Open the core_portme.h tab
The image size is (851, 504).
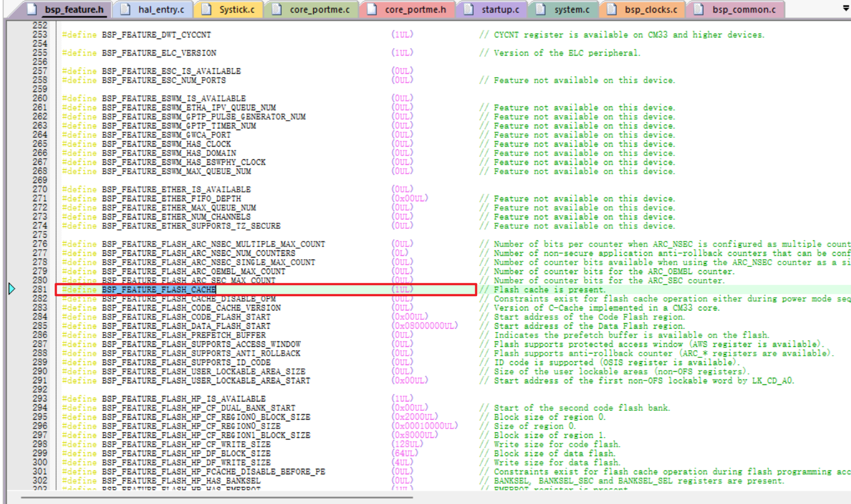coord(408,9)
